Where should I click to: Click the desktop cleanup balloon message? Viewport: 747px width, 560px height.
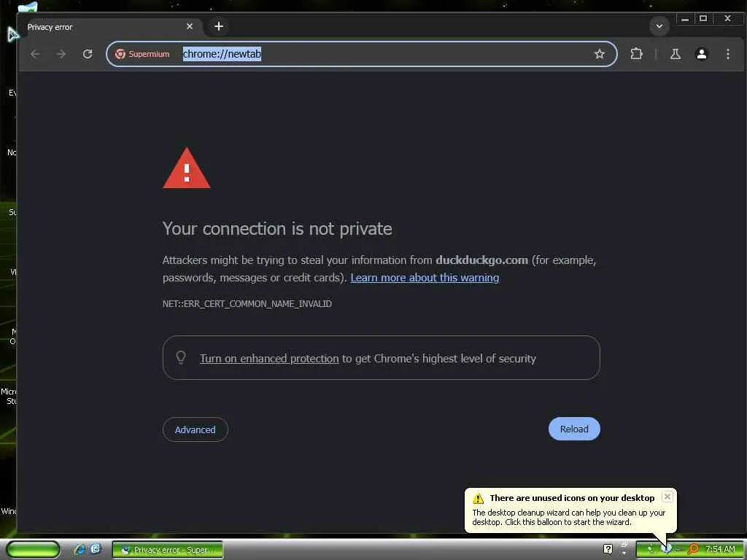tap(568, 517)
